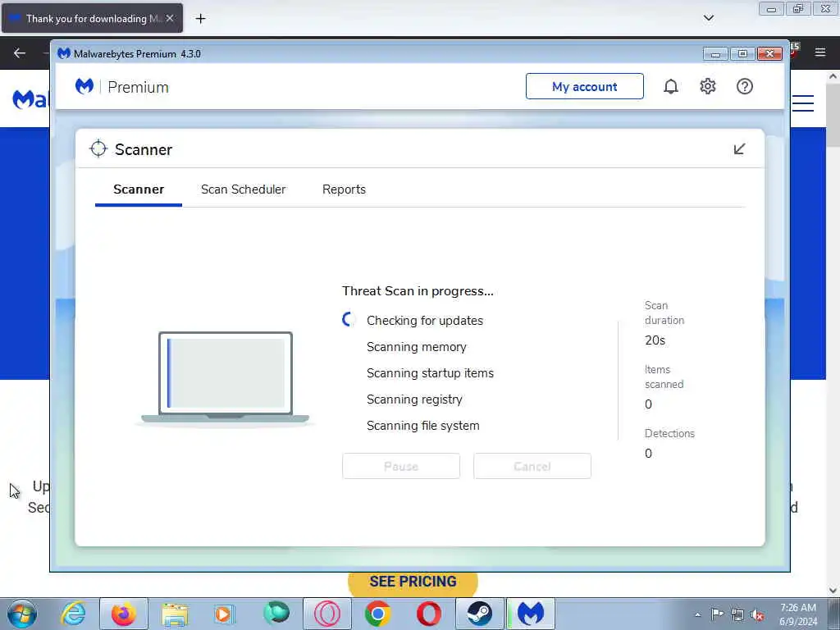Open the Reports tab
The height and width of the screenshot is (630, 840).
[344, 189]
